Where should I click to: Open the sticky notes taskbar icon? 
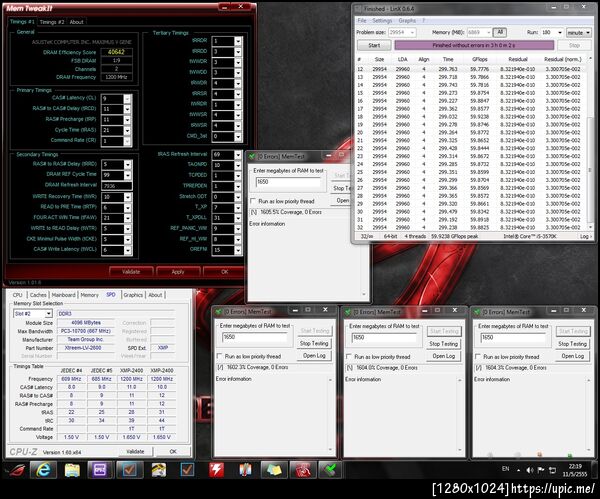pyautogui.click(x=274, y=470)
